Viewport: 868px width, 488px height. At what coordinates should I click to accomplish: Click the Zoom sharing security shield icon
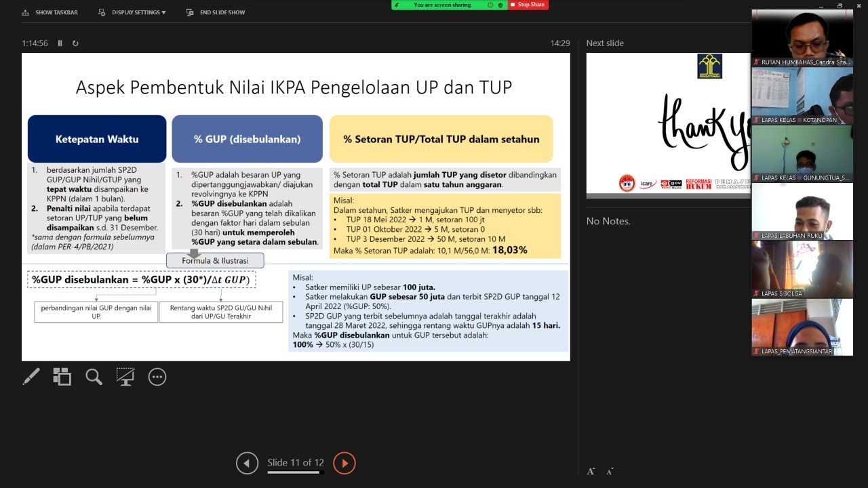[500, 5]
